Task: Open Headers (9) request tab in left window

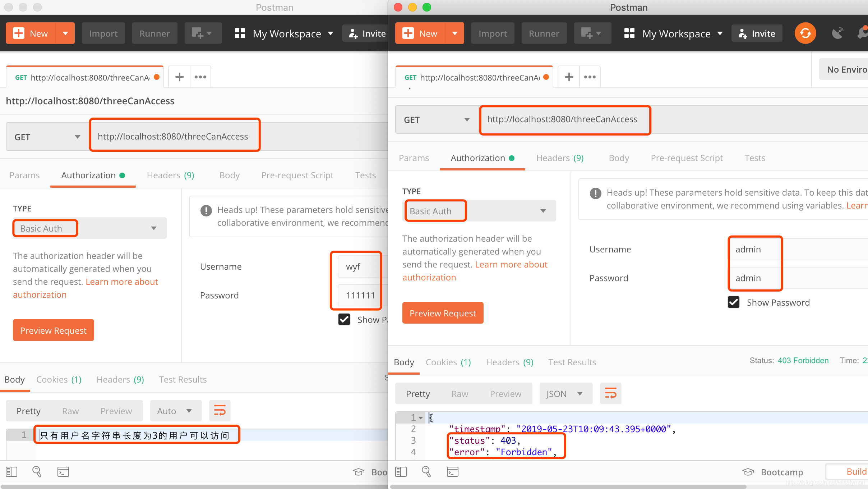Action: tap(171, 175)
